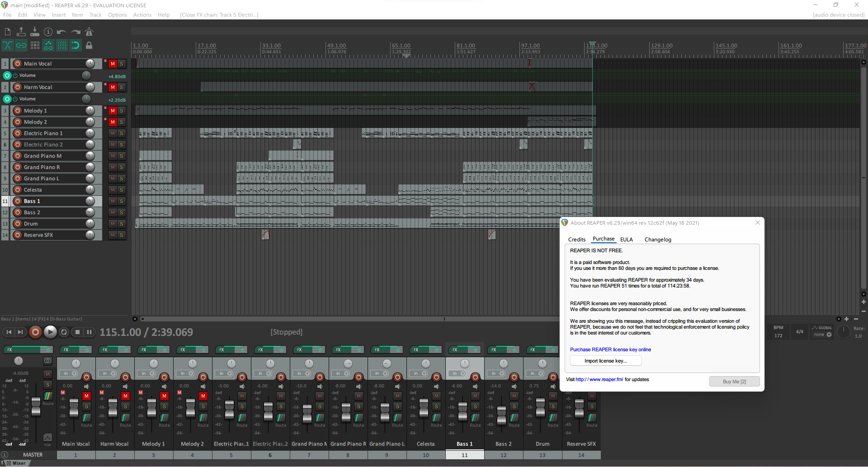Toggle the move-envelope-points-with-items icon
Image resolution: width=868 pixels, height=467 pixels.
click(x=48, y=45)
